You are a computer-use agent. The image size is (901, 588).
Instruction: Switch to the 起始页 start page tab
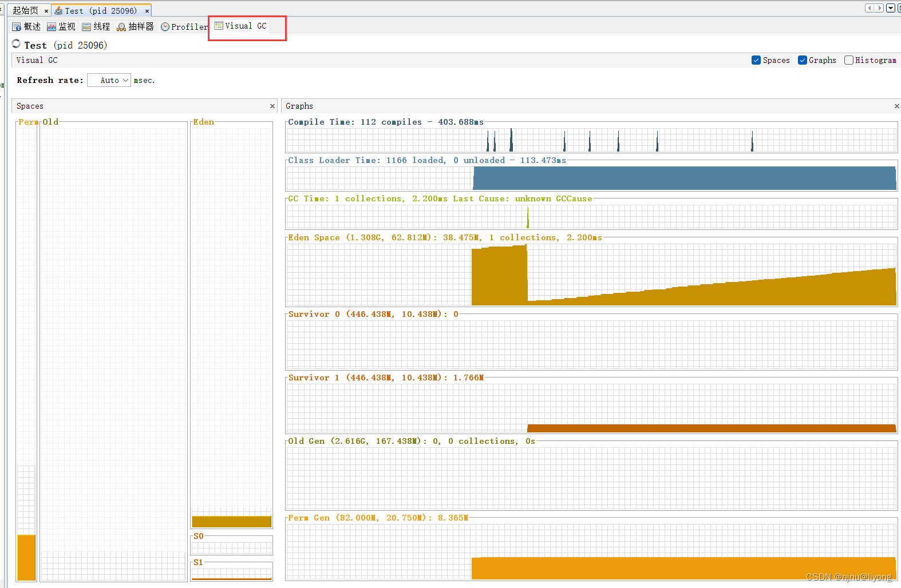pyautogui.click(x=25, y=10)
